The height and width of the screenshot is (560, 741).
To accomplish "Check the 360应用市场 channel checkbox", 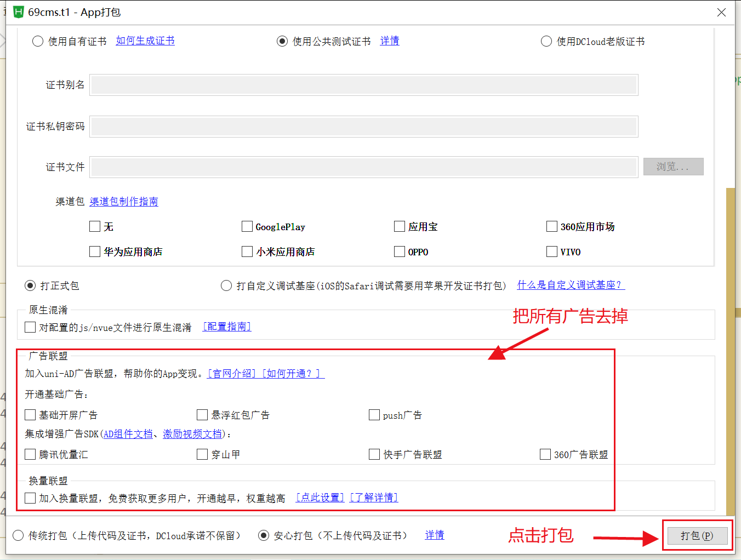I will point(552,226).
